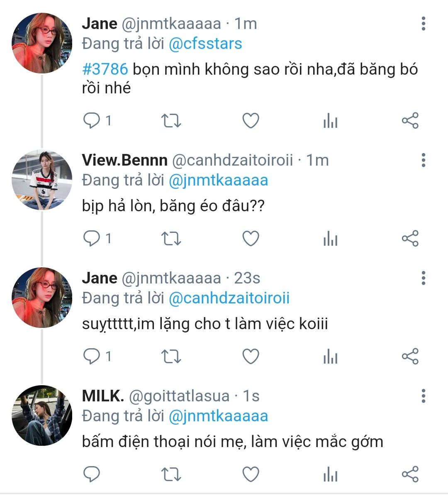Open the @cfsstars mention link

(x=205, y=44)
